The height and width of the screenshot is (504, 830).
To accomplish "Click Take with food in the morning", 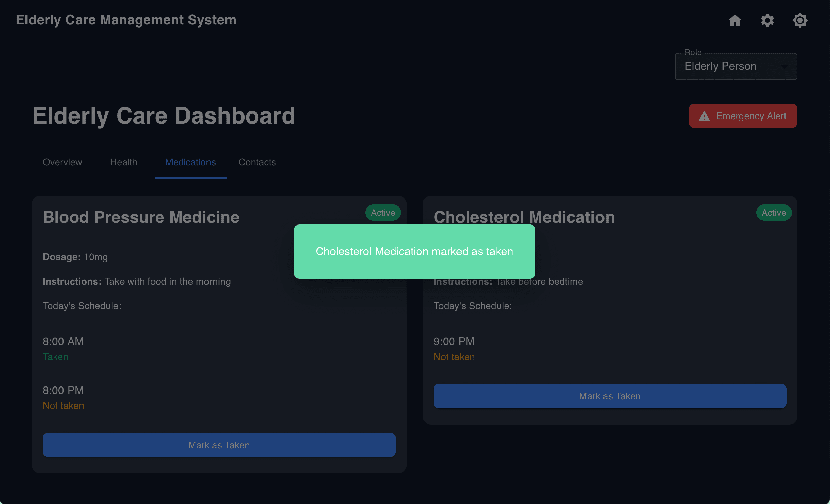I will click(168, 282).
